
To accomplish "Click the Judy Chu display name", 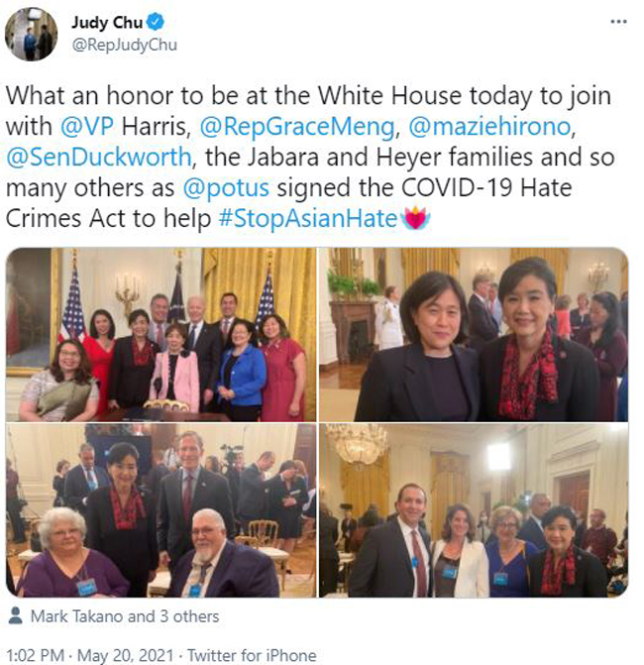I will (106, 23).
